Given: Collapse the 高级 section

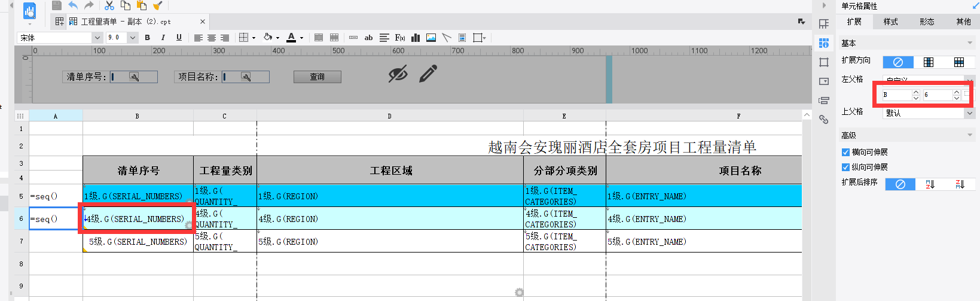Looking at the screenshot, I should point(970,135).
